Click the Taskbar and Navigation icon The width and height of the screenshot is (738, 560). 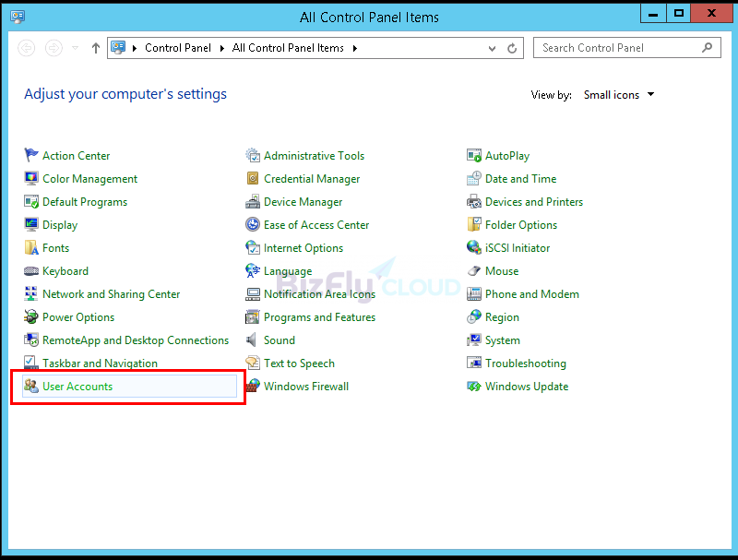coord(31,363)
